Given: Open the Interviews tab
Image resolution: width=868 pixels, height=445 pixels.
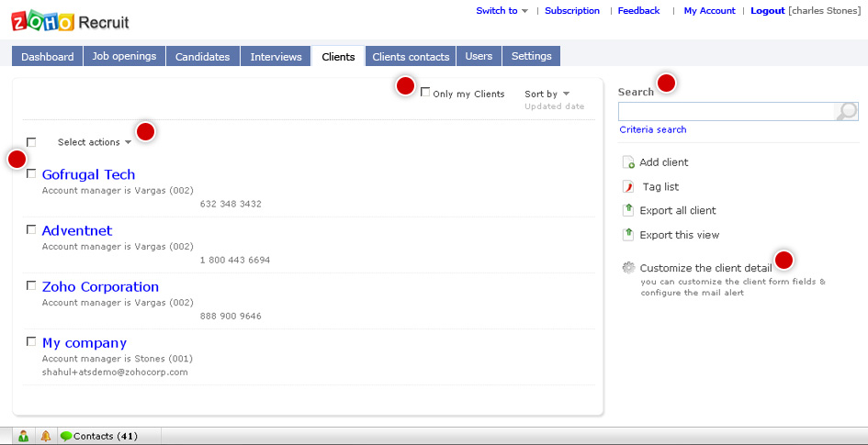Looking at the screenshot, I should coord(276,56).
